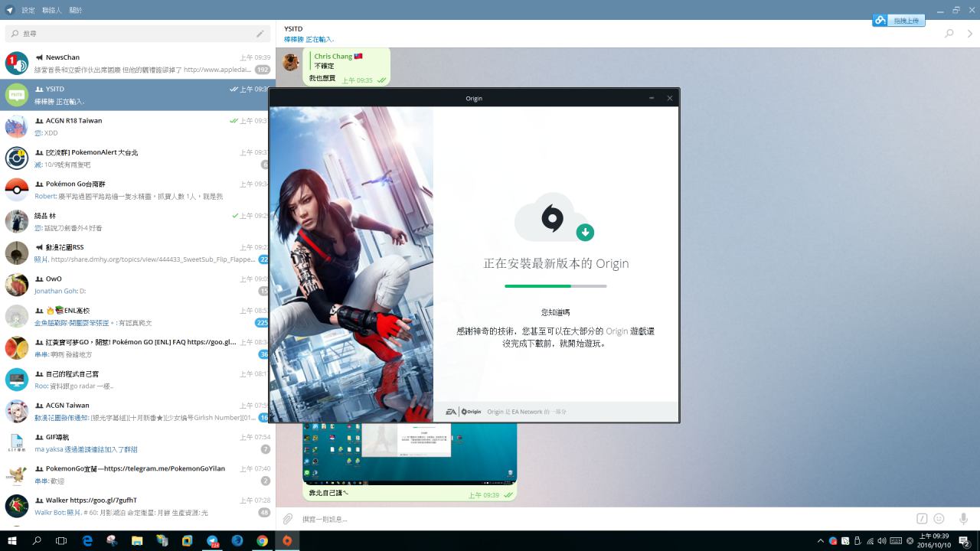Click the bot commands slash icon
This screenshot has width=980, height=551.
923,519
